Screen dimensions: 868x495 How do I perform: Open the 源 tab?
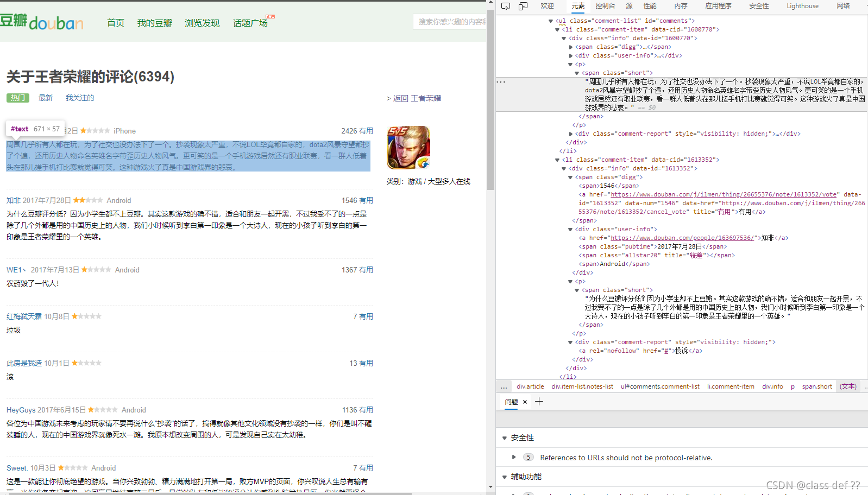pyautogui.click(x=629, y=6)
